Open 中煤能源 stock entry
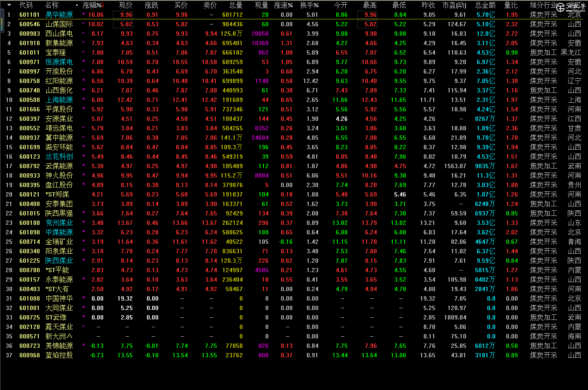 (59, 232)
